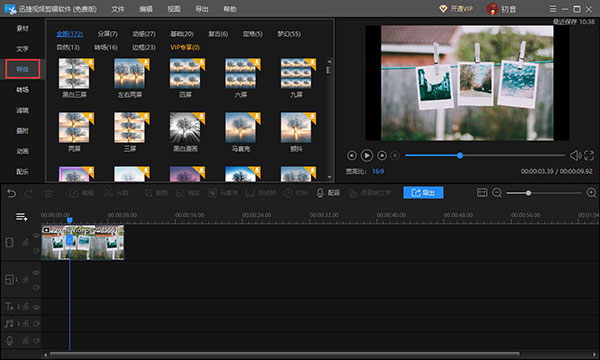Click the 冻结帧 freeze frame tool
The width and height of the screenshot is (600, 360).
click(x=261, y=193)
